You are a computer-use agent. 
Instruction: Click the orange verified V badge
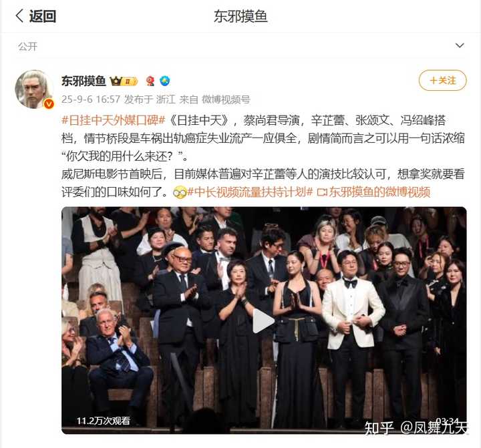pos(49,104)
